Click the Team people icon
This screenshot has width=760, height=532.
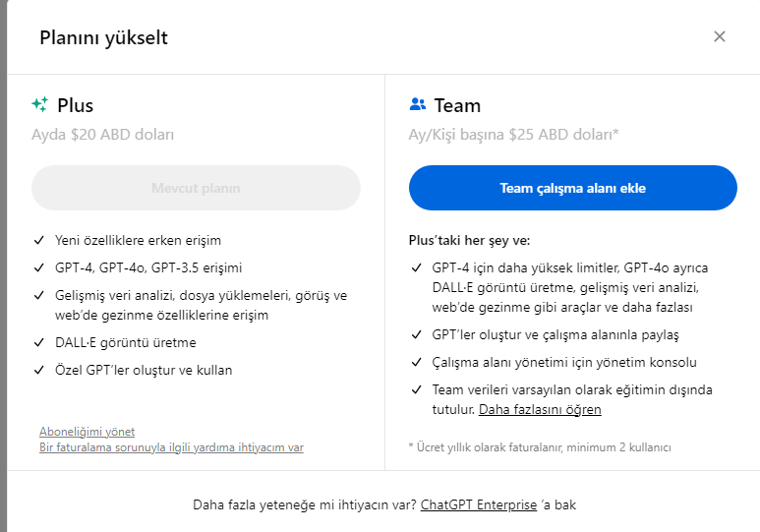(x=417, y=104)
